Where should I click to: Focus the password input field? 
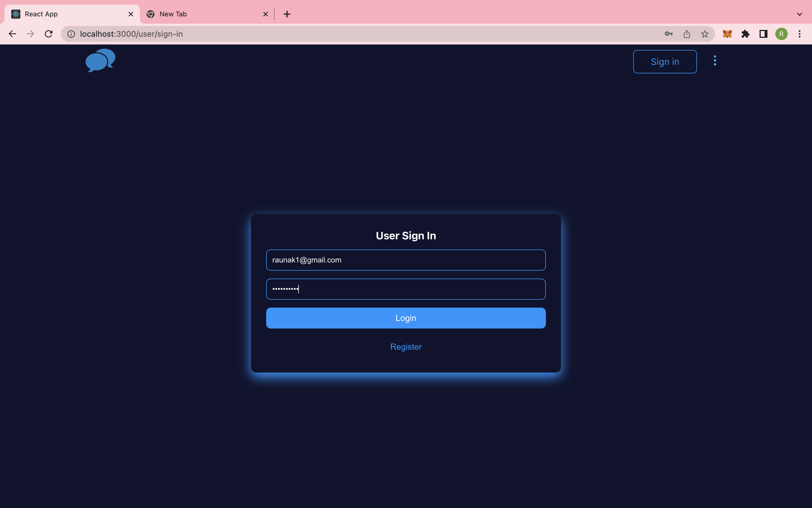pyautogui.click(x=406, y=289)
